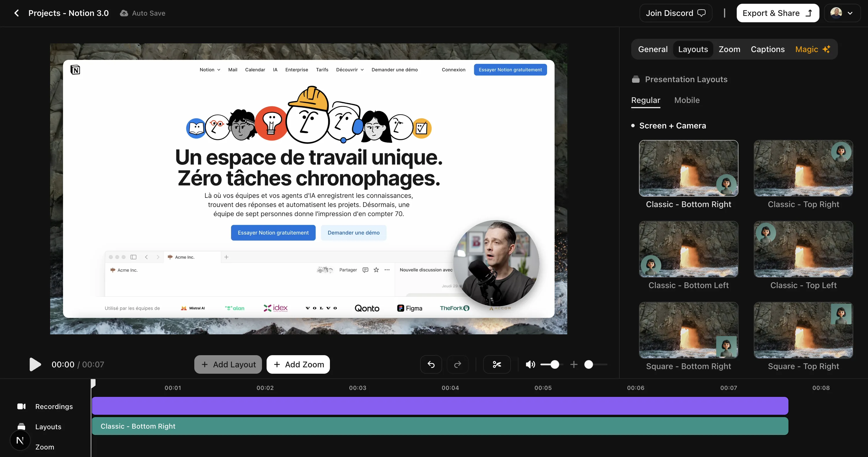Click Export & Share
868x457 pixels.
tap(777, 13)
